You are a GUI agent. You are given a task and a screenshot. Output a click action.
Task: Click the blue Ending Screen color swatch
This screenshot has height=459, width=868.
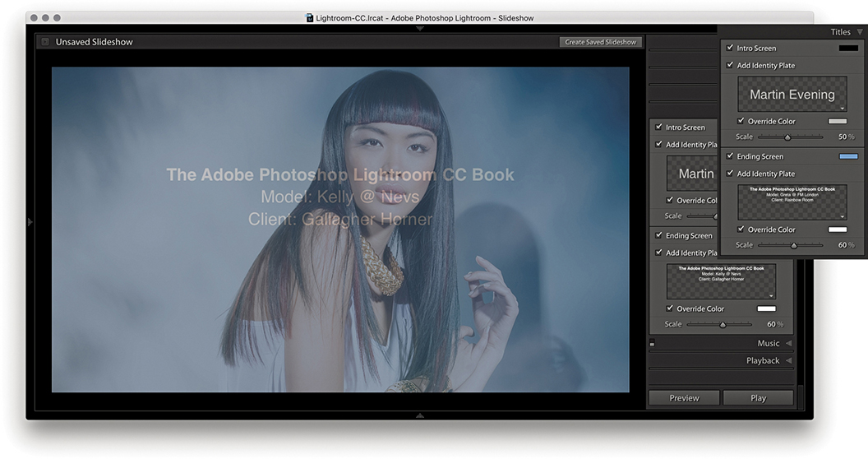click(x=847, y=156)
